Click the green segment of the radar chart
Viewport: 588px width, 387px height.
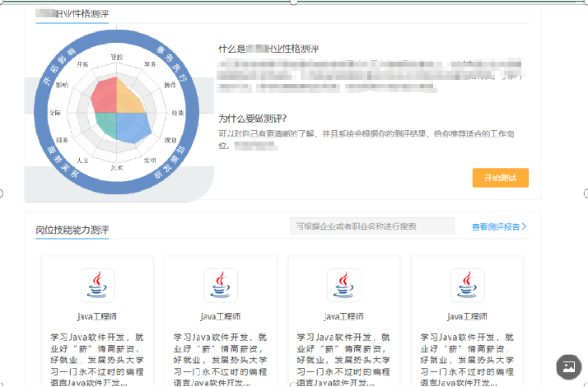point(107,124)
